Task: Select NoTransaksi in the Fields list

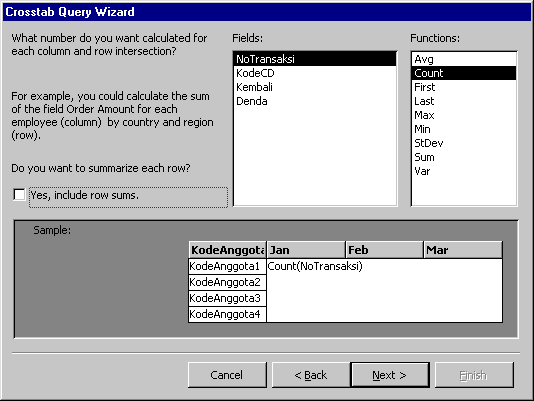Action: 315,59
